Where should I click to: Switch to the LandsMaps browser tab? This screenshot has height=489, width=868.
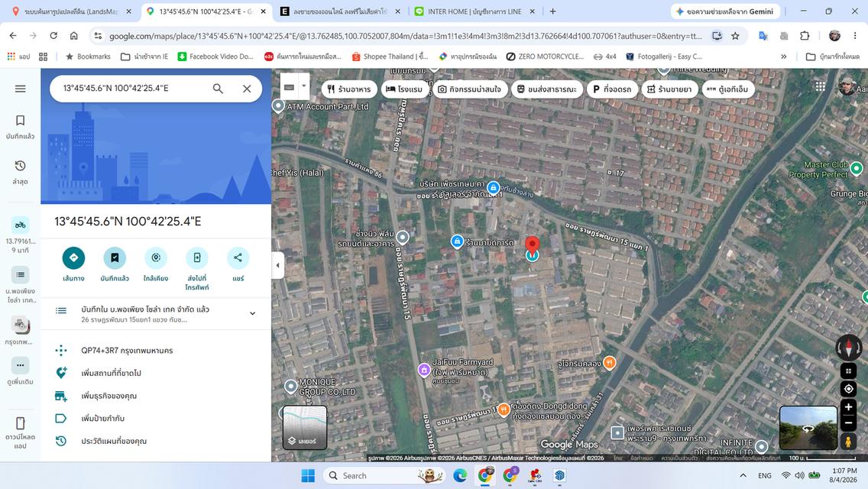pos(72,11)
